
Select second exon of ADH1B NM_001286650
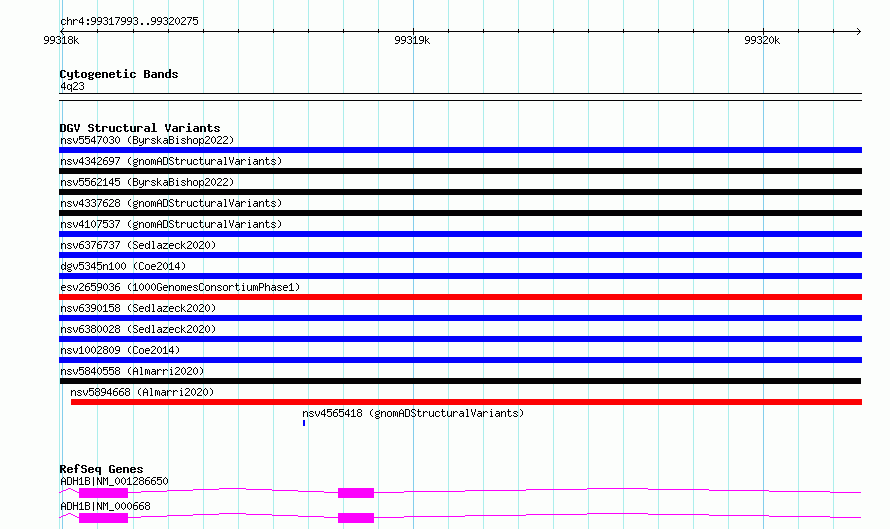click(x=356, y=493)
